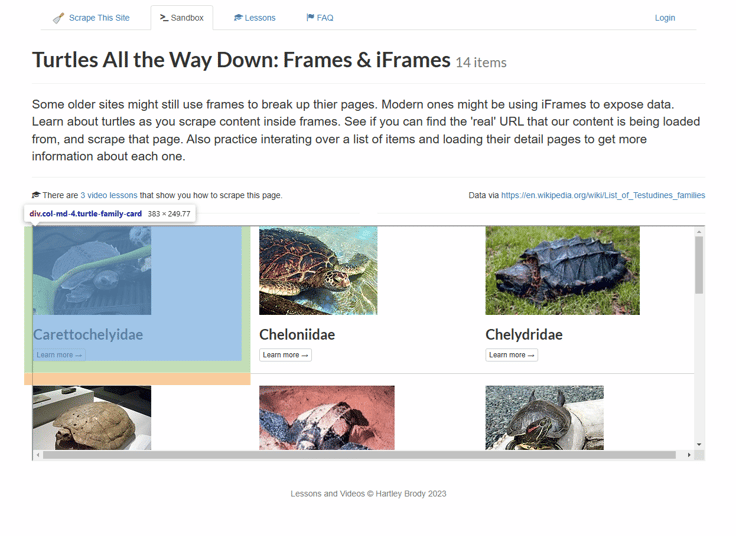This screenshot has height=536, width=736.
Task: Open the Sandbox tab
Action: [x=181, y=18]
